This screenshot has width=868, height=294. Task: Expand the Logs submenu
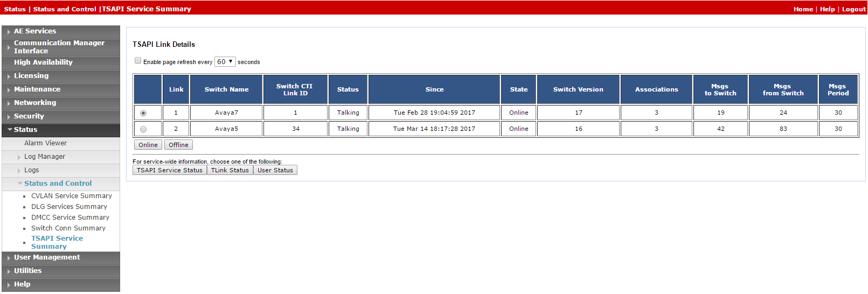31,170
